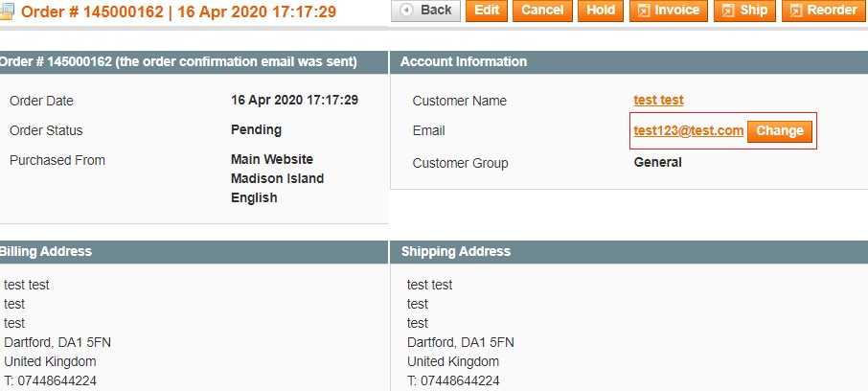Image resolution: width=868 pixels, height=391 pixels.
Task: Click the icon on the Reorder button
Action: pyautogui.click(x=796, y=11)
